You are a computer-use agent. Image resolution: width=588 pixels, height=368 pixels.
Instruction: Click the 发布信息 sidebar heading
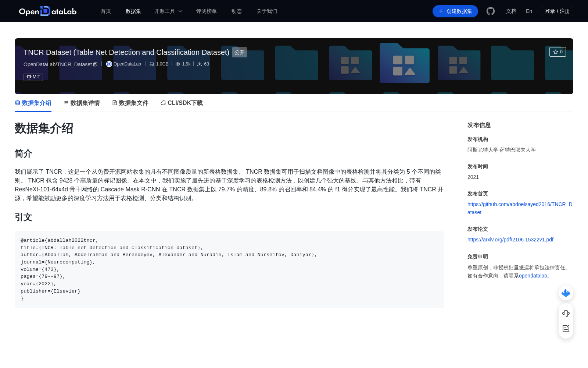[x=479, y=125]
